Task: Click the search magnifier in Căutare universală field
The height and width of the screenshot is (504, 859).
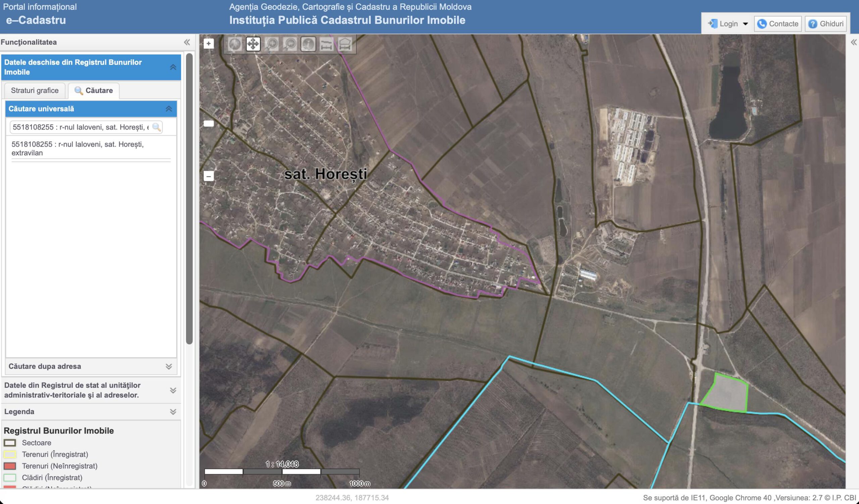Action: point(156,127)
